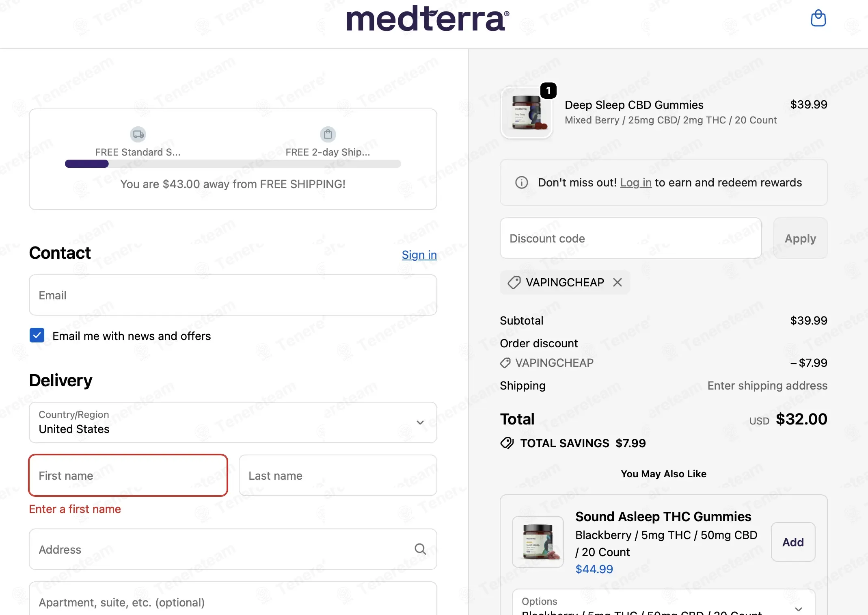Click the $44.99 price text
868x615 pixels.
pyautogui.click(x=594, y=569)
